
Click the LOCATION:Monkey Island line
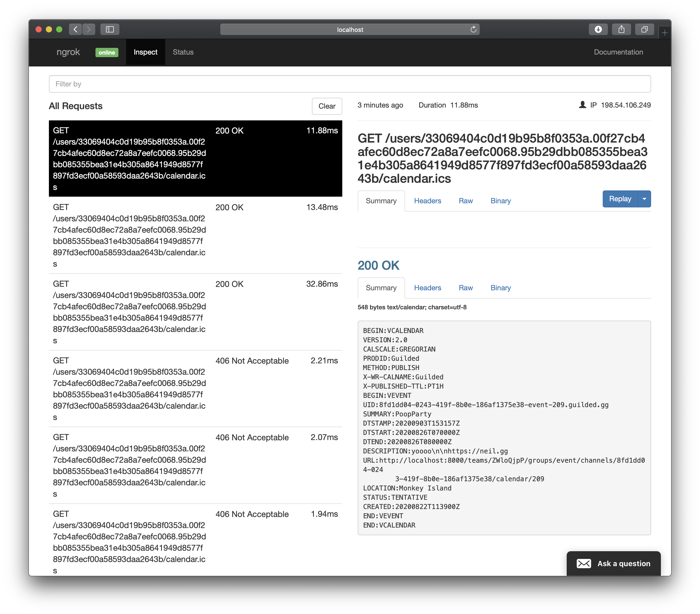click(x=407, y=488)
